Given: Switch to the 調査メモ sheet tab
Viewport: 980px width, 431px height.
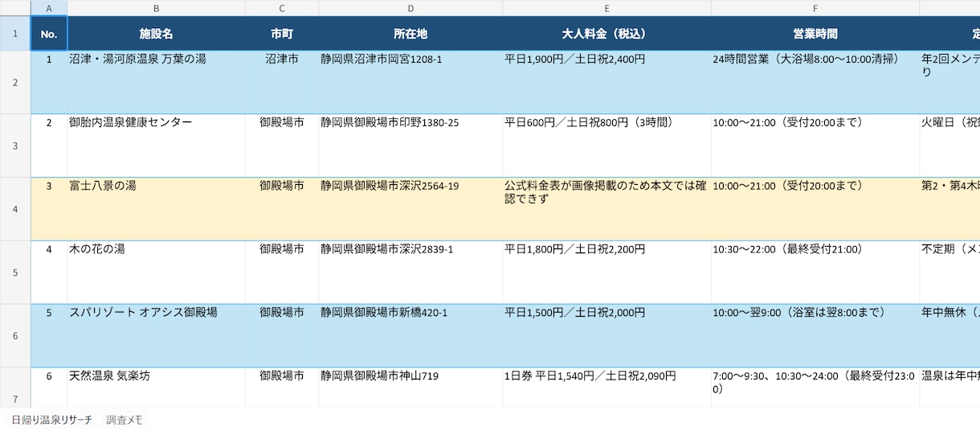Looking at the screenshot, I should [x=125, y=420].
